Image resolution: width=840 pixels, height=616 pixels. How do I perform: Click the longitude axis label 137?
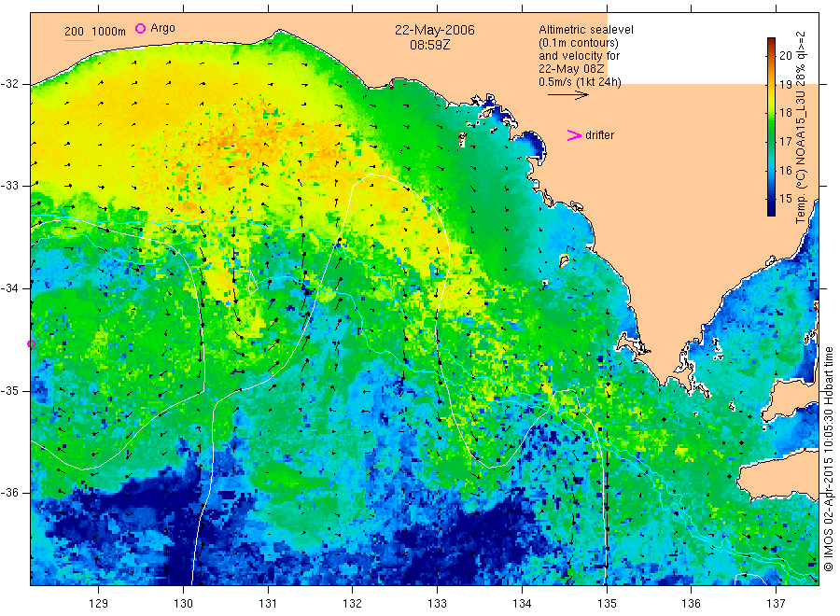(x=776, y=604)
